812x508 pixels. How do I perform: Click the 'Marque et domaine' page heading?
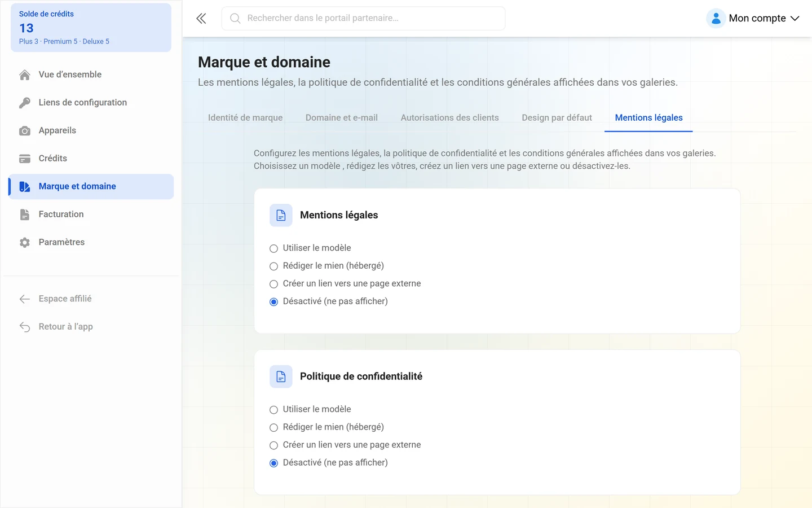tap(264, 62)
